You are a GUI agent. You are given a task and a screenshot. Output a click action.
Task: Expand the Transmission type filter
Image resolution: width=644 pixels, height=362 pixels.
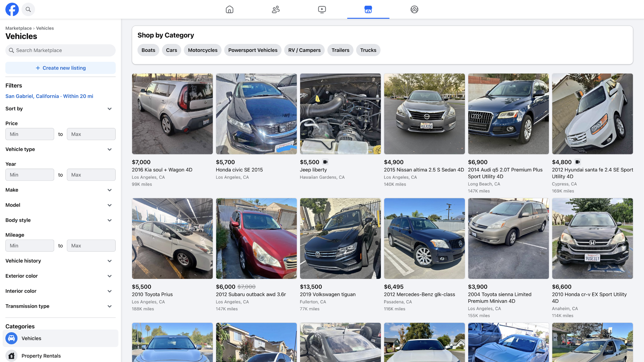(x=109, y=306)
